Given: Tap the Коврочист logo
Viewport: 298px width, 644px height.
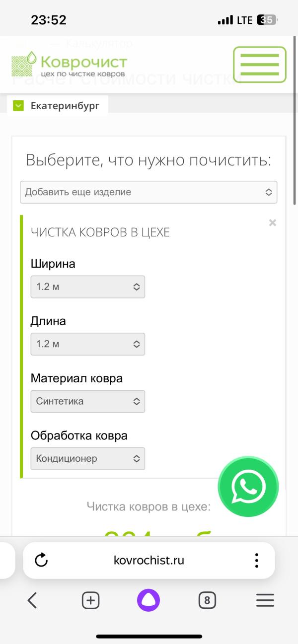Looking at the screenshot, I should (70, 65).
